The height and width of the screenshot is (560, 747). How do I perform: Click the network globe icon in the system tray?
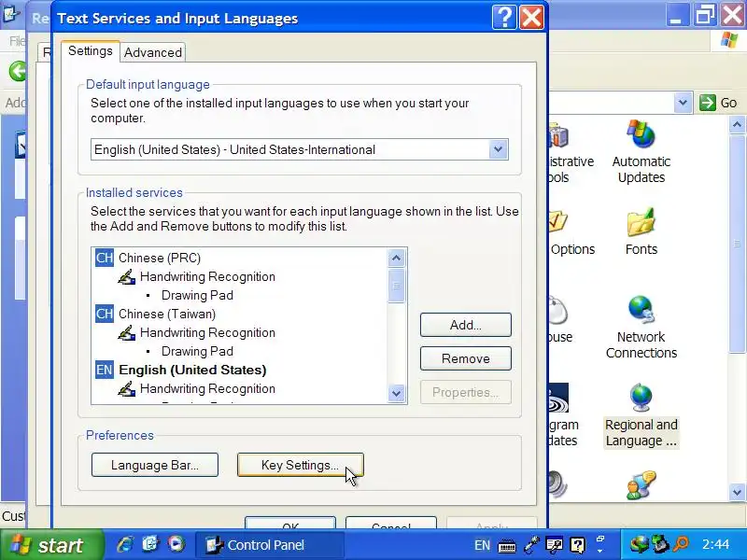(640, 544)
